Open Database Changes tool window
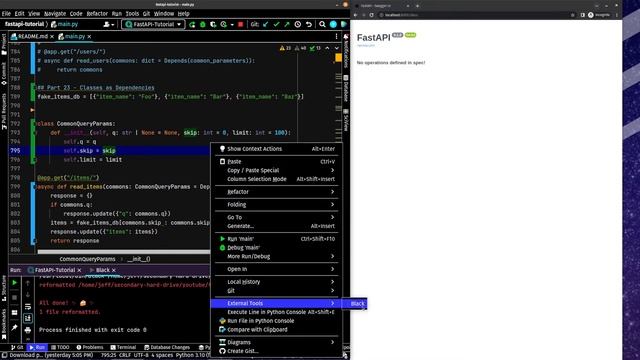 (x=167, y=347)
